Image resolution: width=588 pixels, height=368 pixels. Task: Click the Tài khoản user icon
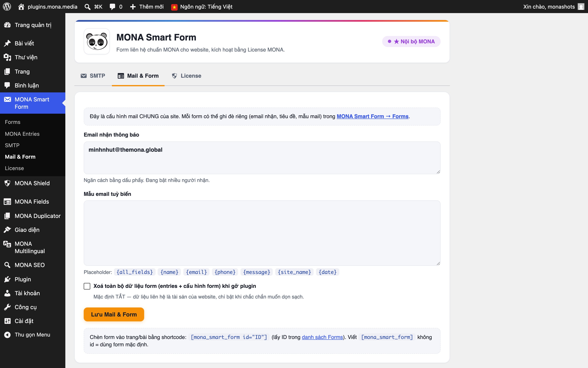click(x=7, y=293)
